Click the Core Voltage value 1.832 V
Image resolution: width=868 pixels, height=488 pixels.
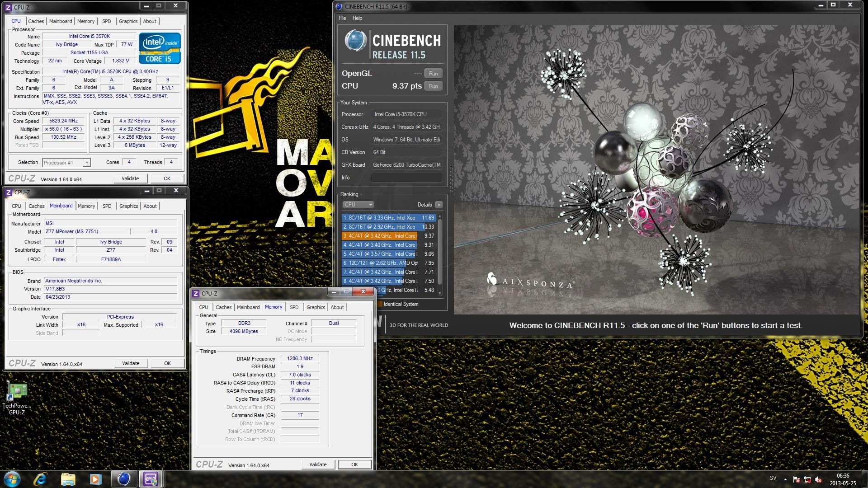pyautogui.click(x=121, y=61)
